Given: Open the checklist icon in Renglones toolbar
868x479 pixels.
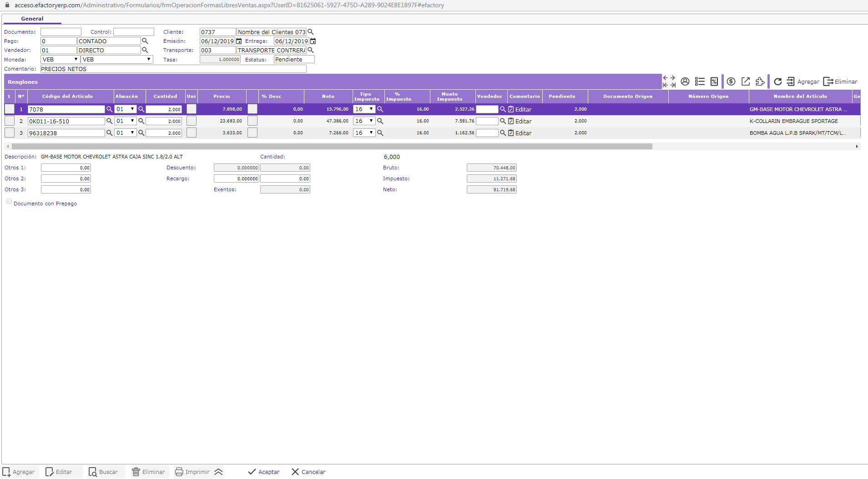Looking at the screenshot, I should click(x=700, y=82).
